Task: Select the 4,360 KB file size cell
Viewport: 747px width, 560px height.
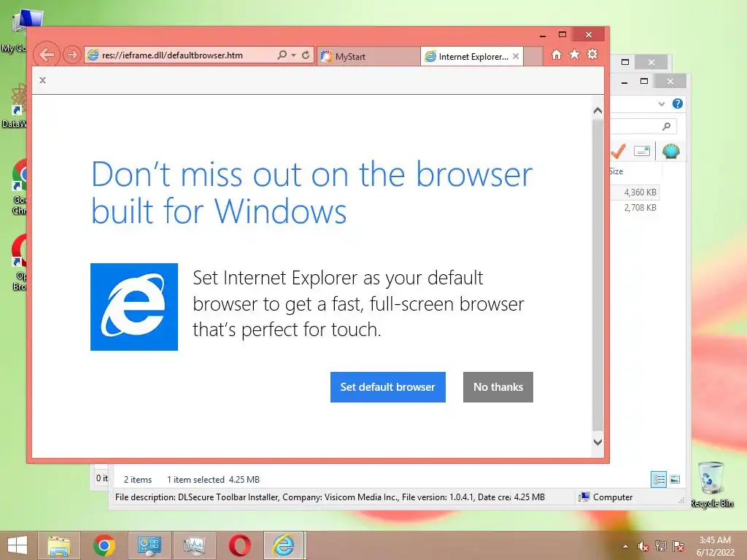Action: coord(640,192)
